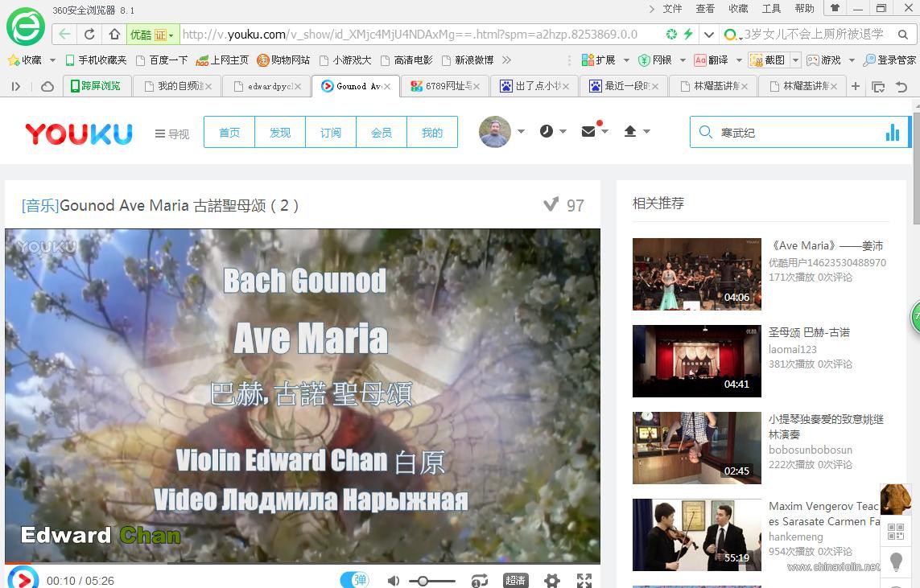The image size is (920, 588).
Task: Expand the 导视 navigation menu
Action: [x=171, y=134]
